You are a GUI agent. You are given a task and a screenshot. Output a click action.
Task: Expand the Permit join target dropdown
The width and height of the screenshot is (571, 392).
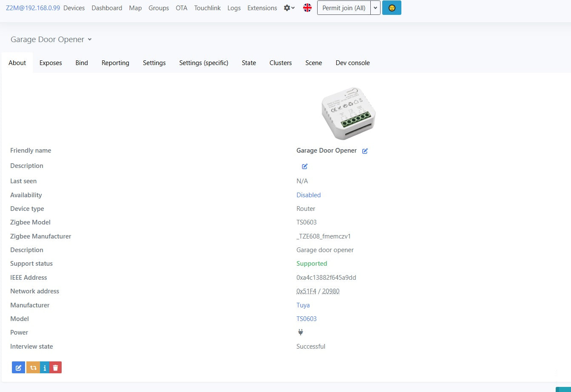click(x=374, y=7)
